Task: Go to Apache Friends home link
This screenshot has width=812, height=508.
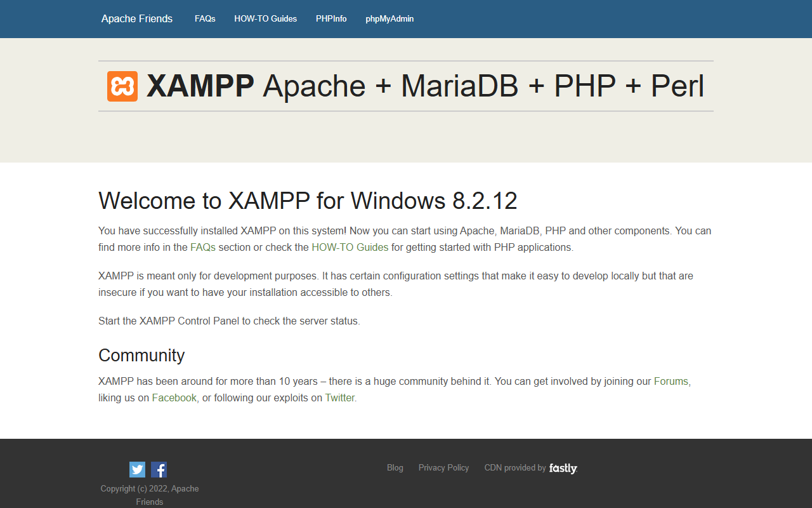Action: [x=137, y=19]
